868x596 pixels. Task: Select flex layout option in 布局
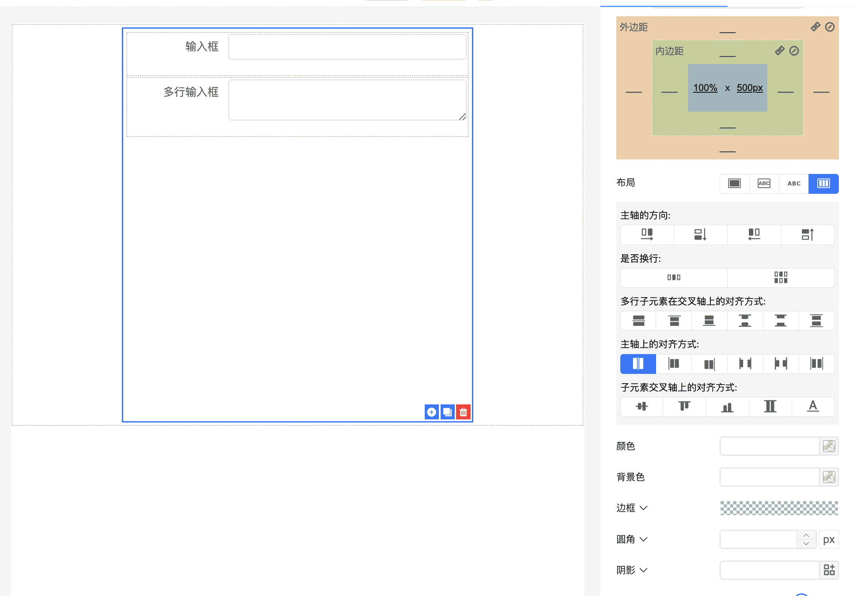pyautogui.click(x=823, y=183)
